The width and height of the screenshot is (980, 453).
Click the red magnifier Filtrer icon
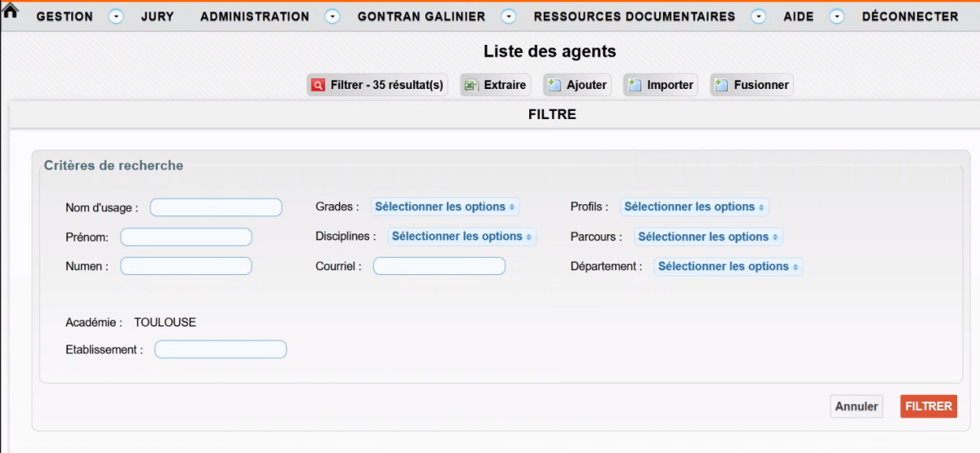318,85
